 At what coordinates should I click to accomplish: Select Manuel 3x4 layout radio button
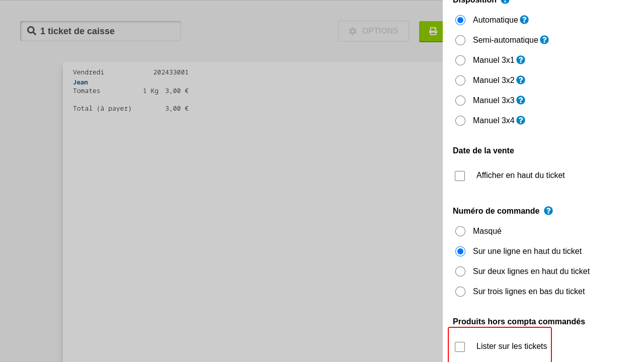tap(460, 121)
